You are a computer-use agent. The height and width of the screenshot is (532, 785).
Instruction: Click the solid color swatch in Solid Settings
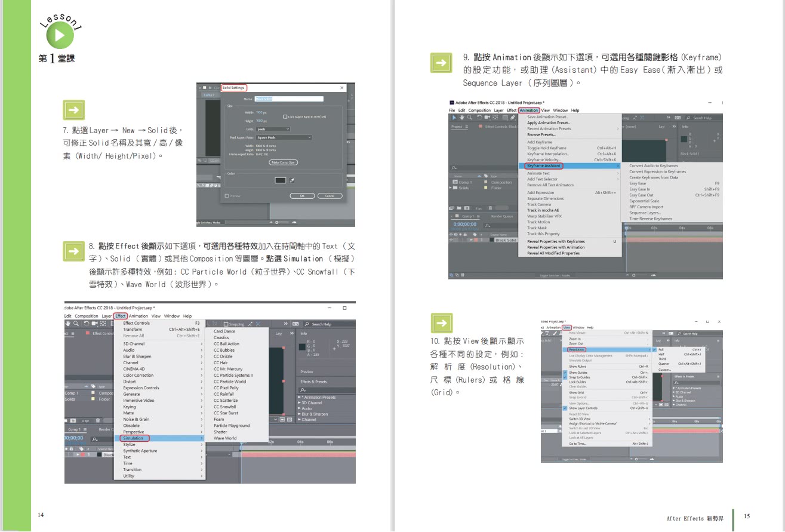coord(281,180)
